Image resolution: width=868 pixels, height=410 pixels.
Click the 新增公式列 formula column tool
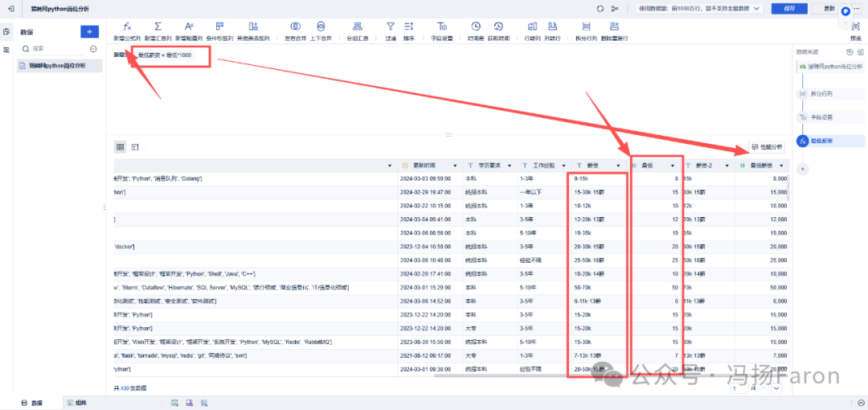[127, 31]
